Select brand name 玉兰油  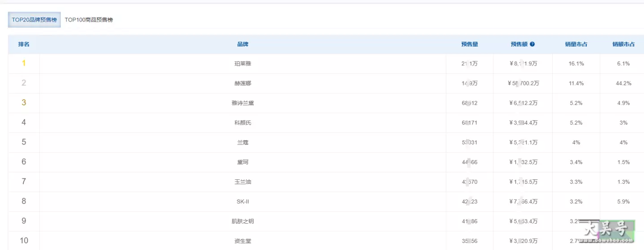point(243,182)
